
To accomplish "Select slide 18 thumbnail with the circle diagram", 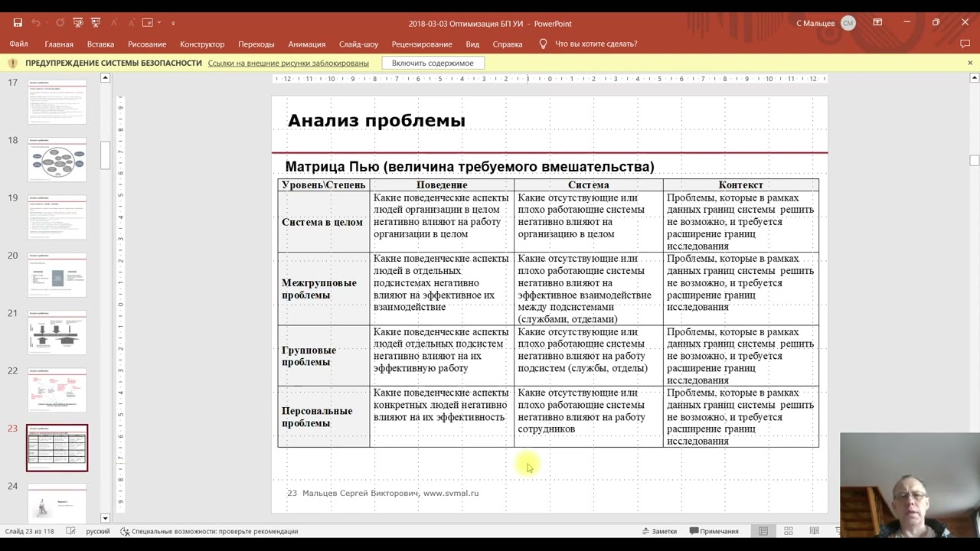I will [57, 159].
